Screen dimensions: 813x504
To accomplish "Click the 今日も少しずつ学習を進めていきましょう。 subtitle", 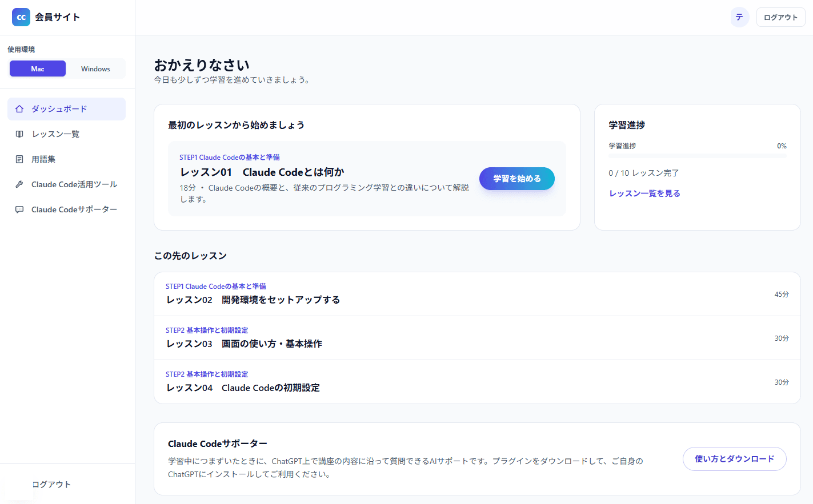I will click(233, 80).
